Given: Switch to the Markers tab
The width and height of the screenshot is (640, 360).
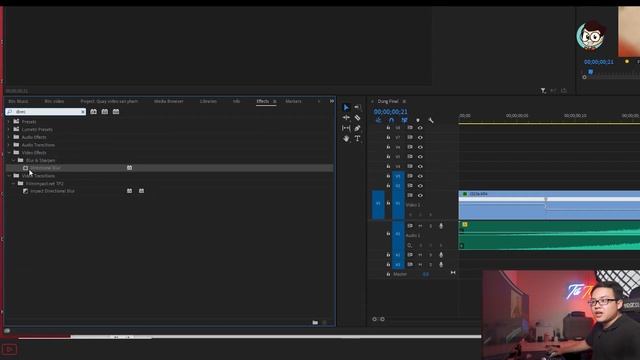Looking at the screenshot, I should (293, 101).
